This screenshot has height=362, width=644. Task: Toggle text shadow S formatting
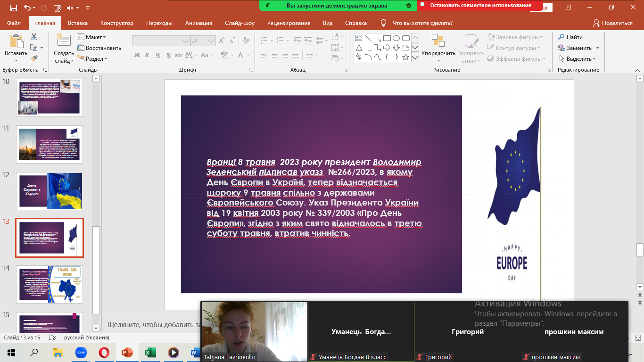pyautogui.click(x=169, y=55)
